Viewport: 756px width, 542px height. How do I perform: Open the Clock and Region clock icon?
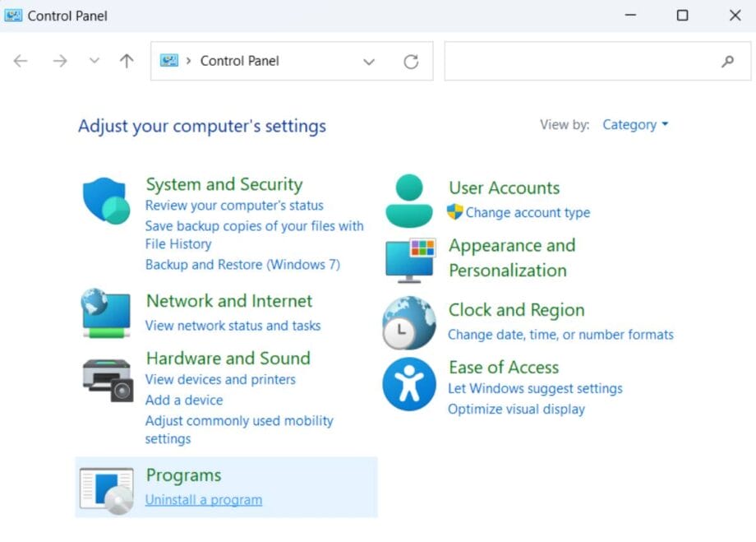[x=408, y=322]
